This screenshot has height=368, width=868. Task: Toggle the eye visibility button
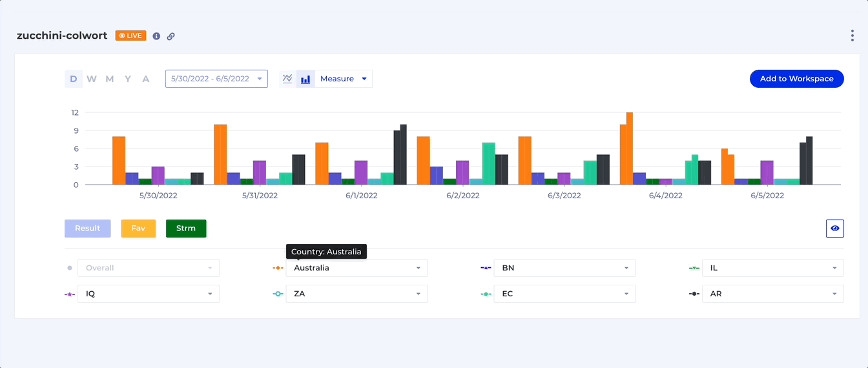click(835, 229)
